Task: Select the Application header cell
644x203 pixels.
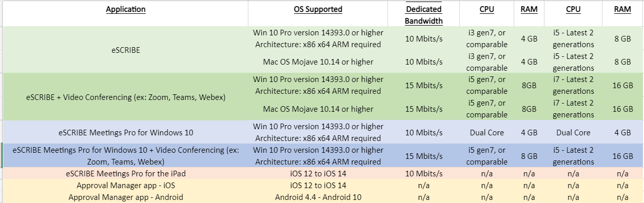Action: [126, 9]
